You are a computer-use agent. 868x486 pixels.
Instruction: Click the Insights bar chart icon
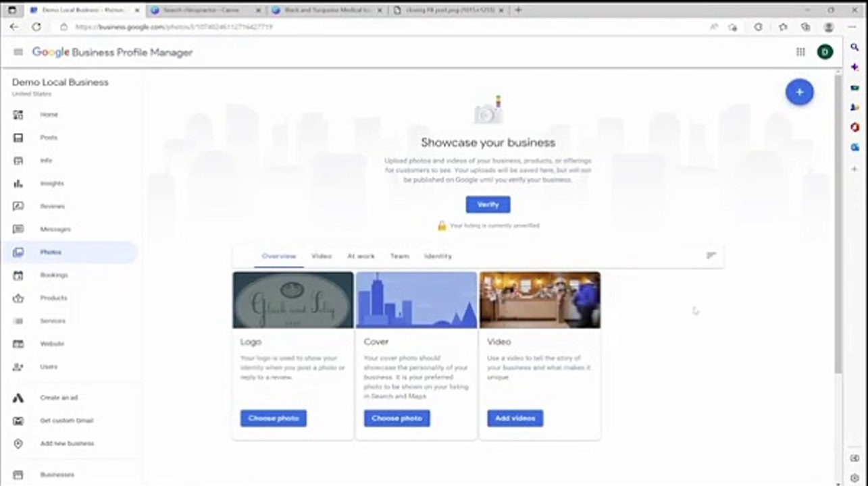pyautogui.click(x=18, y=184)
